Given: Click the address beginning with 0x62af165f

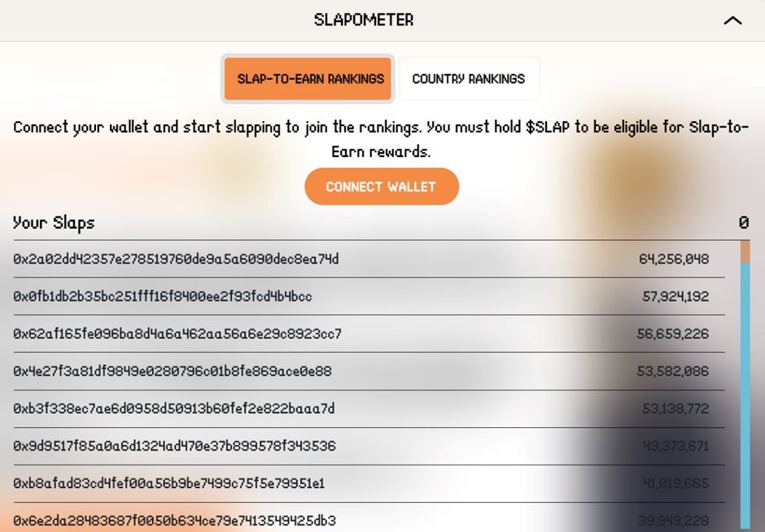Looking at the screenshot, I should (x=177, y=334).
